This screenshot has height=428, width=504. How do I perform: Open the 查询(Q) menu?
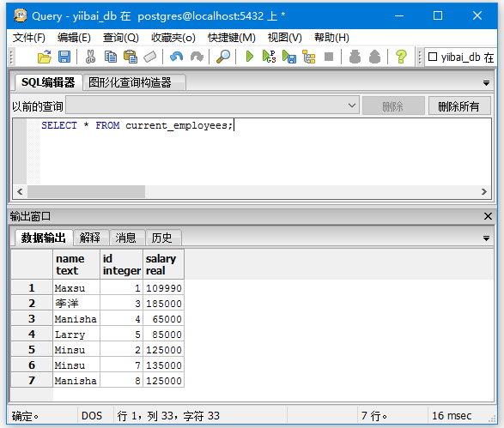[x=120, y=38]
